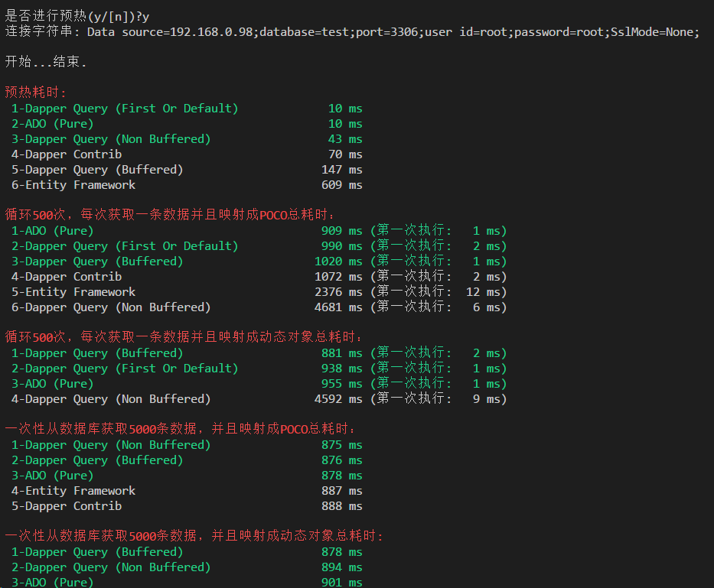This screenshot has width=714, height=588.
Task: Click the value '938 ms'
Action: [342, 369]
